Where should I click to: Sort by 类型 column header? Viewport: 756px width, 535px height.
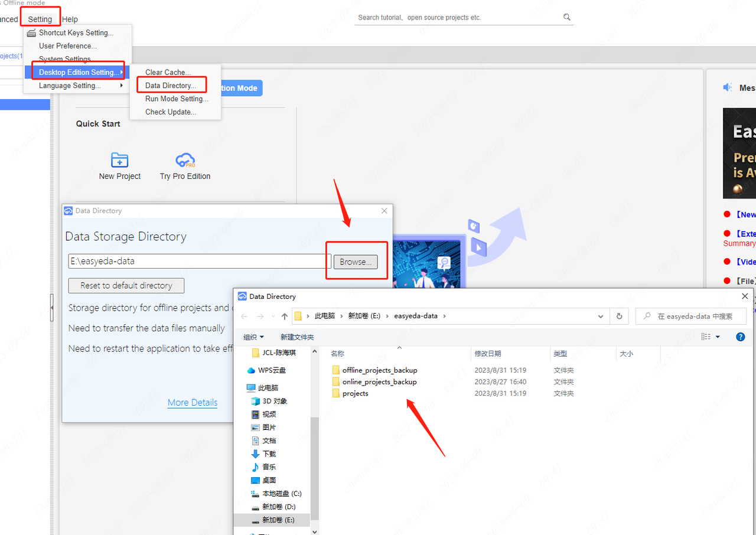tap(582, 353)
